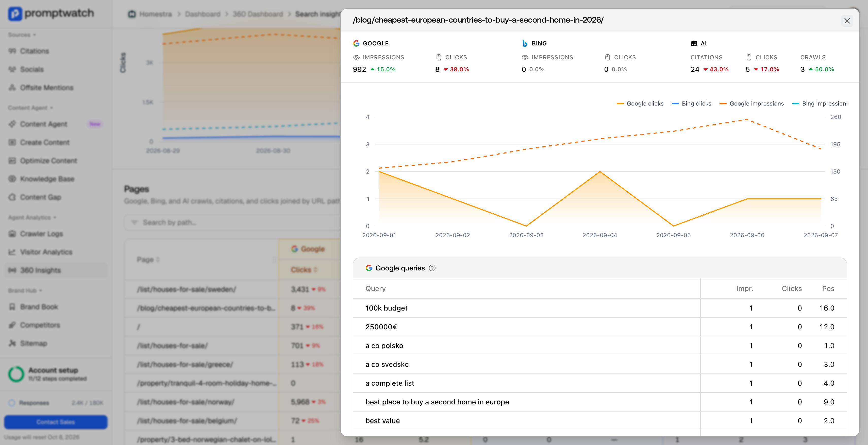868x445 pixels.
Task: Select the '100k budget' query row
Action: pos(600,308)
